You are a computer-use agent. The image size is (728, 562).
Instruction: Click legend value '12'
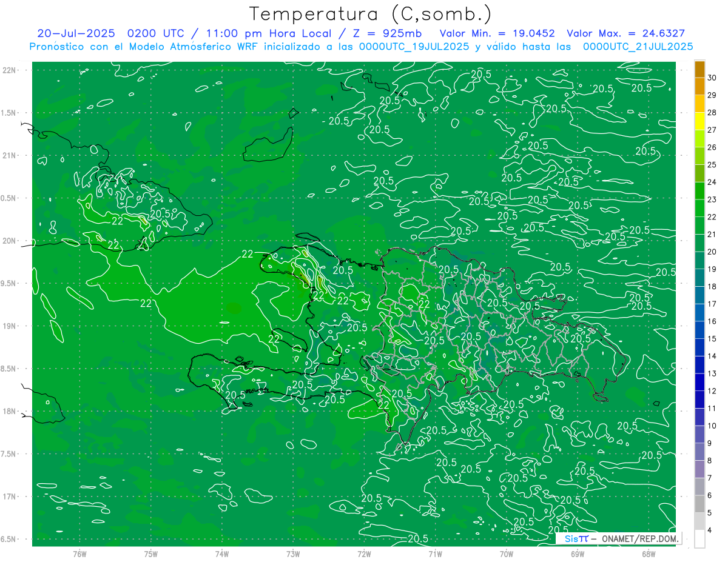712,391
